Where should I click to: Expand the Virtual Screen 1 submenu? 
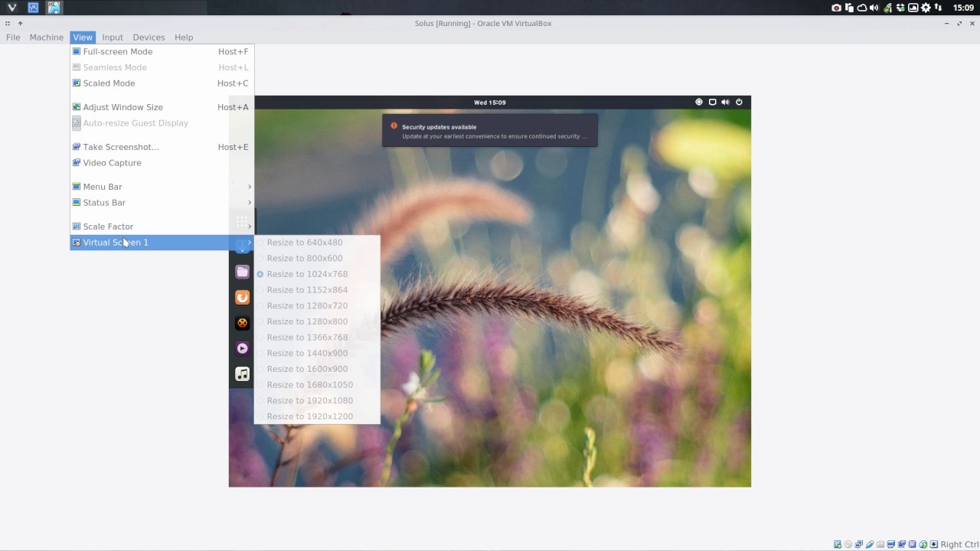[162, 243]
